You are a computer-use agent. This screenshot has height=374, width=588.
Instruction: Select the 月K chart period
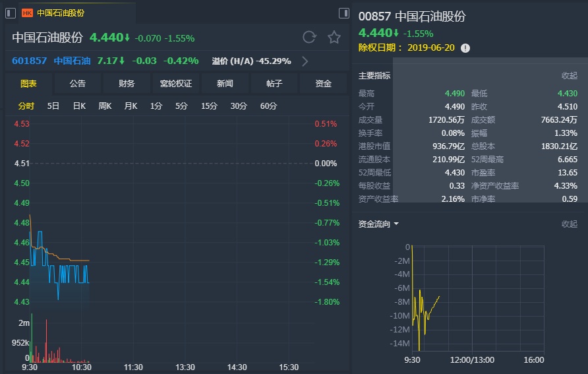pos(131,106)
